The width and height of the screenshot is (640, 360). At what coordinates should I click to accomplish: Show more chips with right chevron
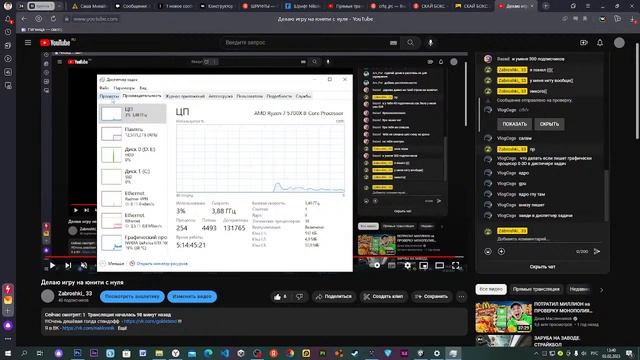(x=601, y=289)
